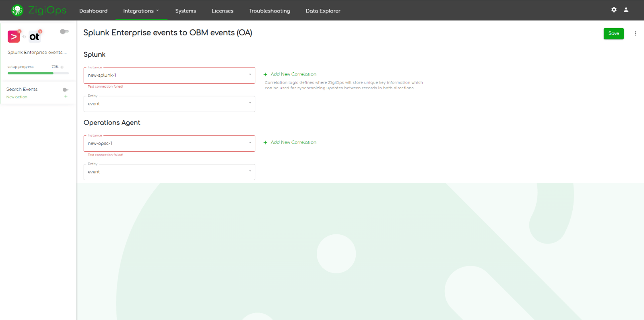Click the Splunk source system icon

click(14, 37)
